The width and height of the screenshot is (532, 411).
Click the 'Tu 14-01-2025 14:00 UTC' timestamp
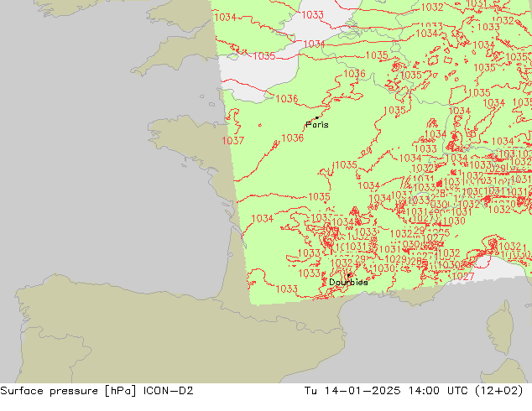click(x=389, y=391)
